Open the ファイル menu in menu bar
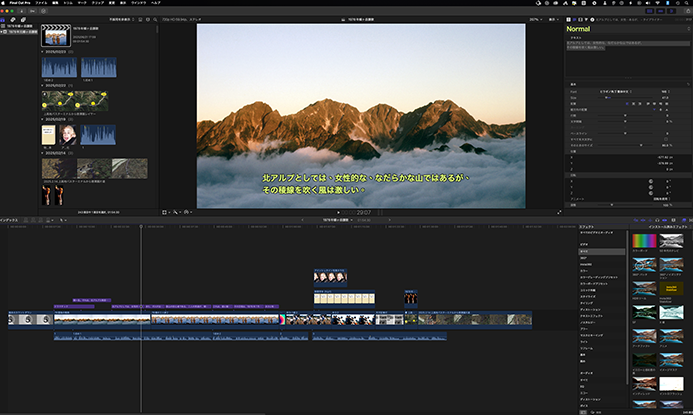The image size is (693, 415). click(41, 4)
